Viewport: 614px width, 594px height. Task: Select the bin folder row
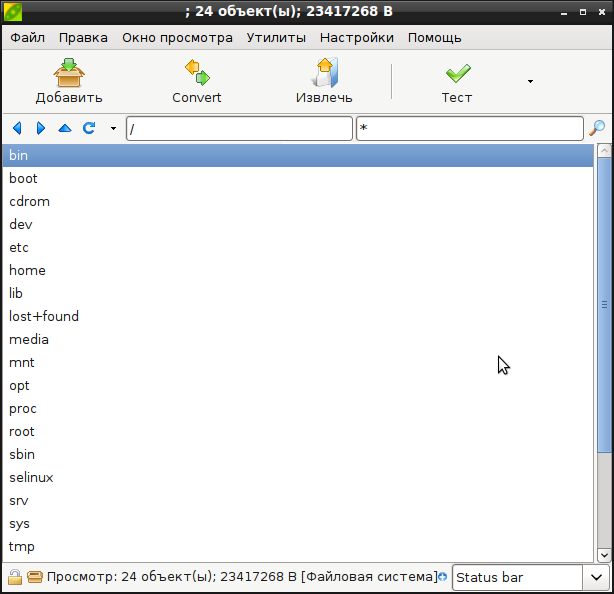pos(298,155)
